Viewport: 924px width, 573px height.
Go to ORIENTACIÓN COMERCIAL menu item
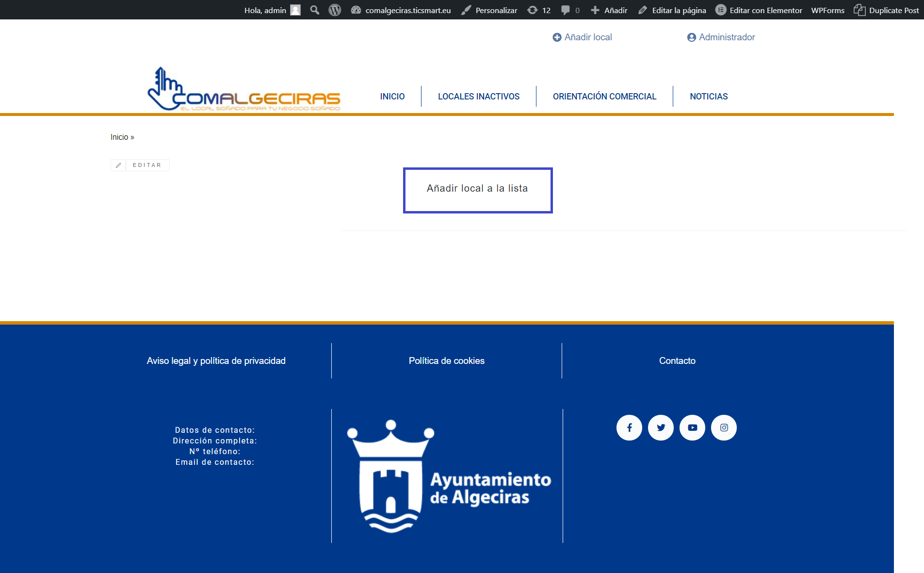(604, 97)
